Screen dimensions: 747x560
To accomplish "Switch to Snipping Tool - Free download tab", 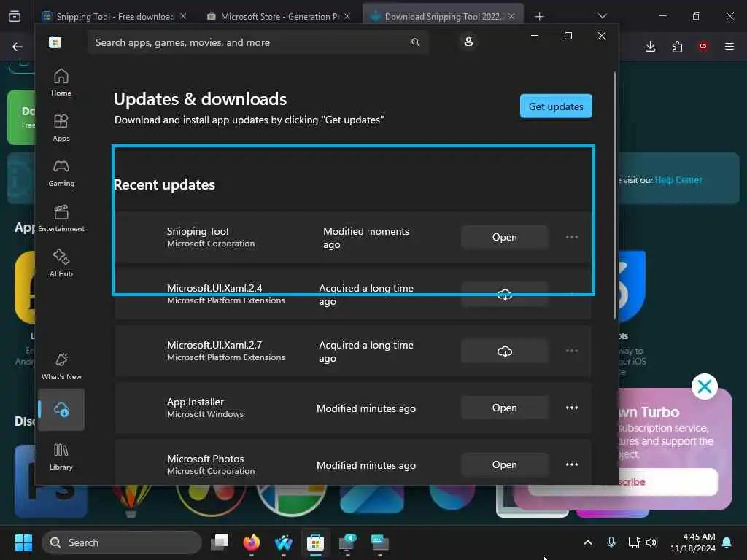I will click(x=115, y=17).
